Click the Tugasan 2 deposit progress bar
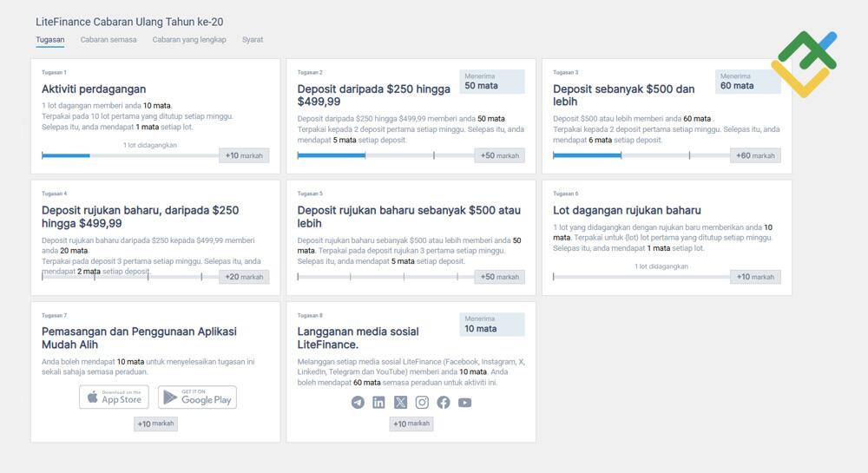868x473 pixels. 386,155
